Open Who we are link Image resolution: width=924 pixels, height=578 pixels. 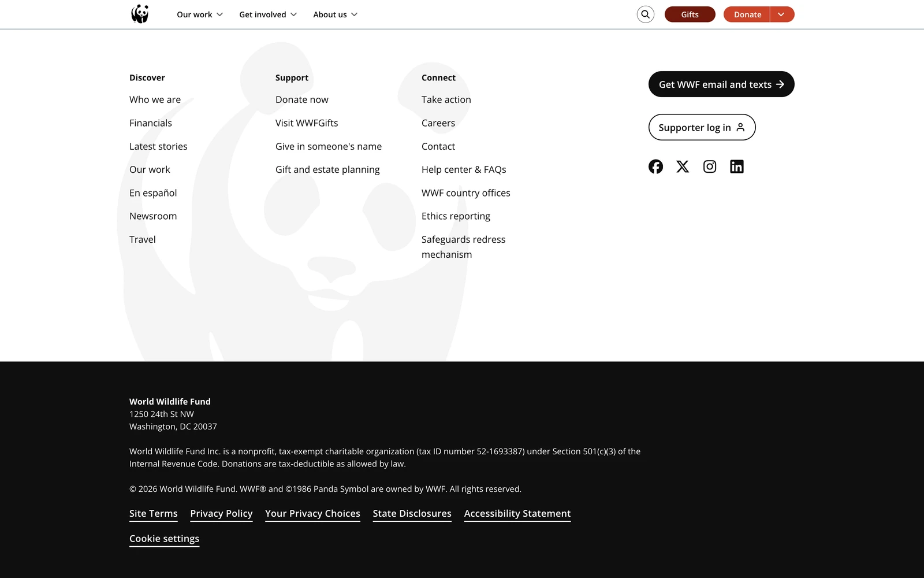coord(155,99)
